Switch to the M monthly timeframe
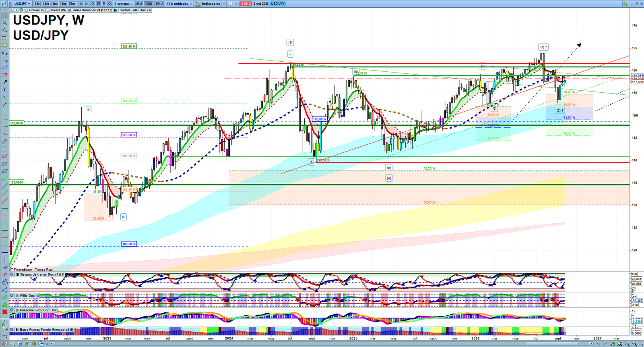The height and width of the screenshot is (347, 644). [x=104, y=4]
